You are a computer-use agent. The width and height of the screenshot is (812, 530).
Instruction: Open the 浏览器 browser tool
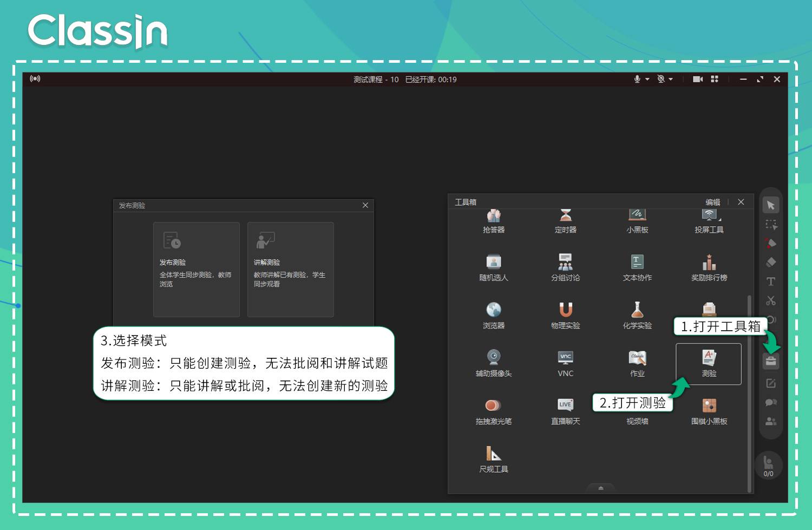(494, 316)
